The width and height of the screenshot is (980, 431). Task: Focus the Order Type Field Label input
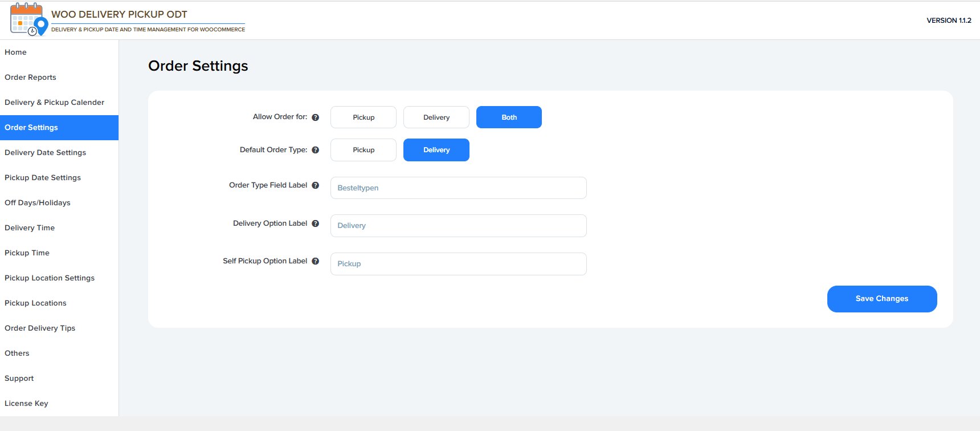458,188
